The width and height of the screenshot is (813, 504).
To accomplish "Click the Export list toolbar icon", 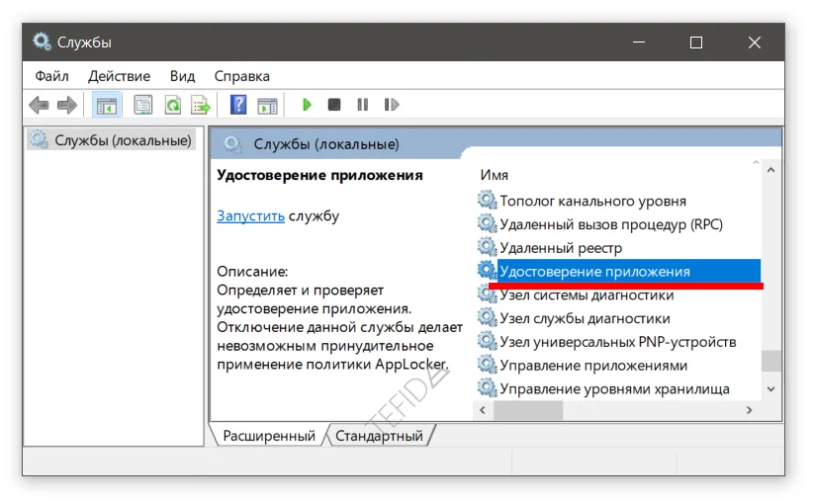I will point(201,105).
